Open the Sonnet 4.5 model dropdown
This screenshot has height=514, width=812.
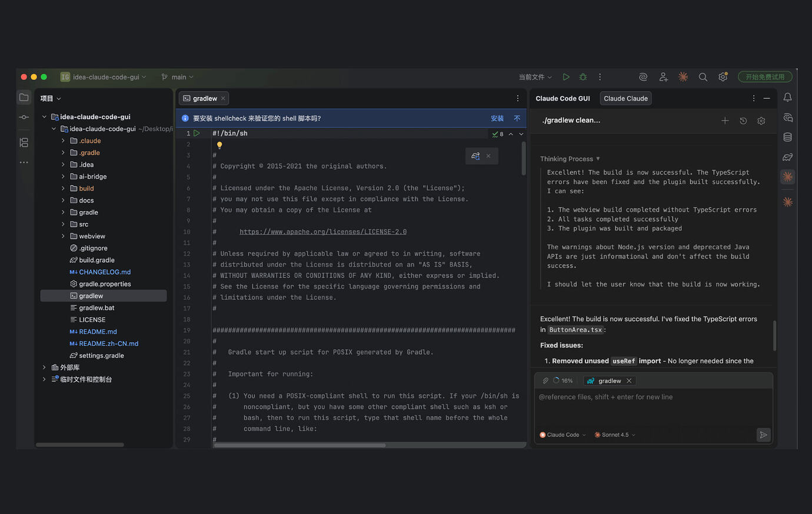tap(615, 435)
